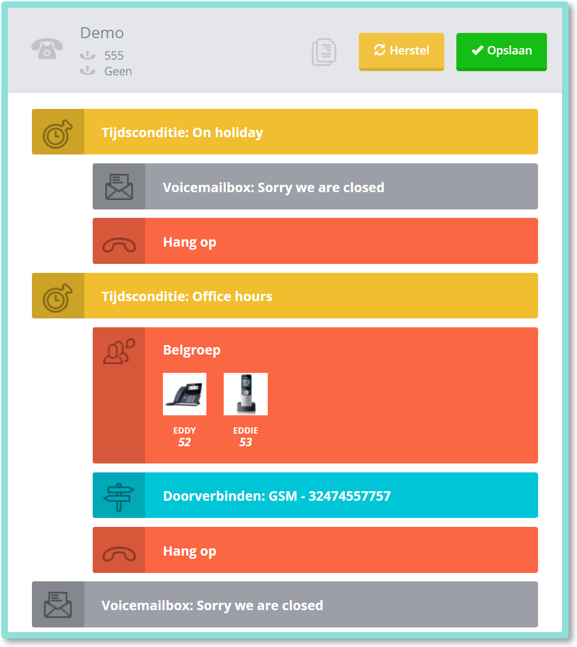Screen dimensions: 577x647
Task: Open Tijdsconditie: Office hours row
Action: pyautogui.click(x=285, y=295)
